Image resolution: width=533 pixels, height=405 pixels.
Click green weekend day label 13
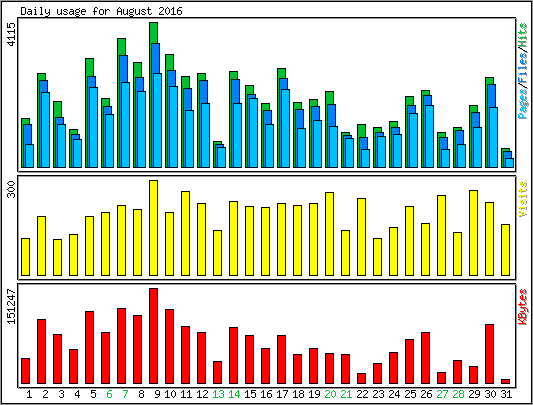coord(218,394)
